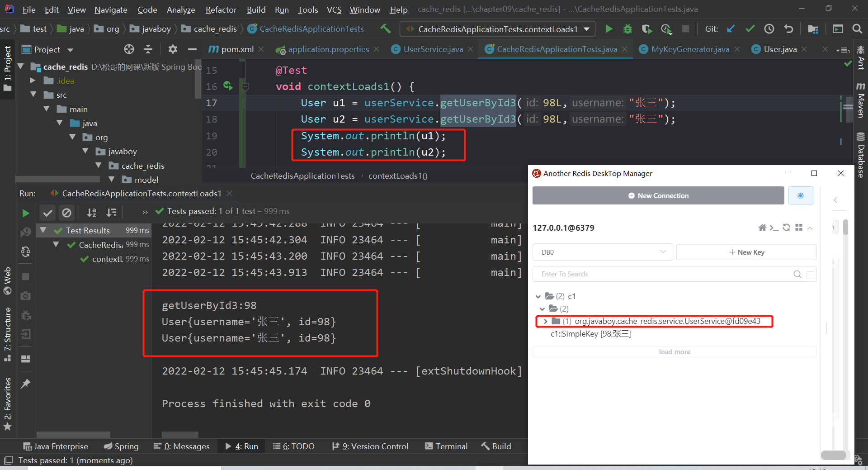868x470 pixels.
Task: Collapse the src folder in Project tree
Action: point(33,95)
